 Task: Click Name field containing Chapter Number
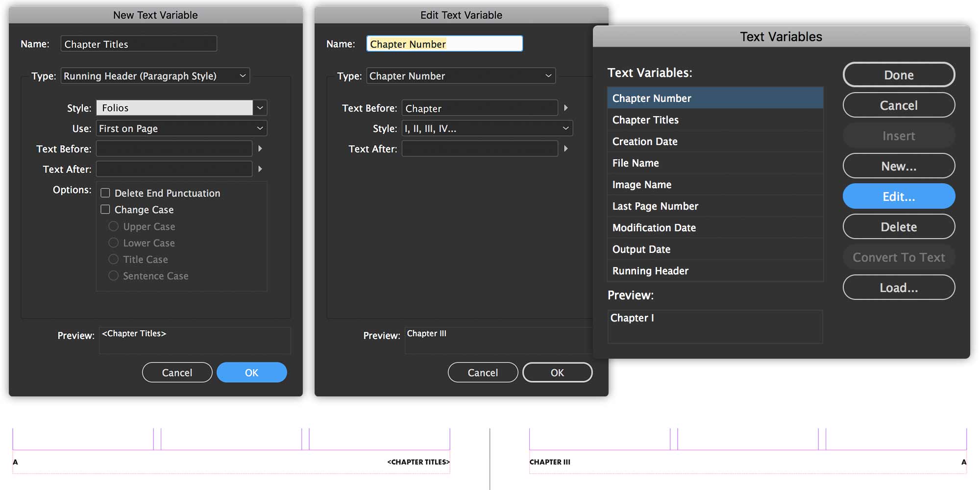[444, 44]
